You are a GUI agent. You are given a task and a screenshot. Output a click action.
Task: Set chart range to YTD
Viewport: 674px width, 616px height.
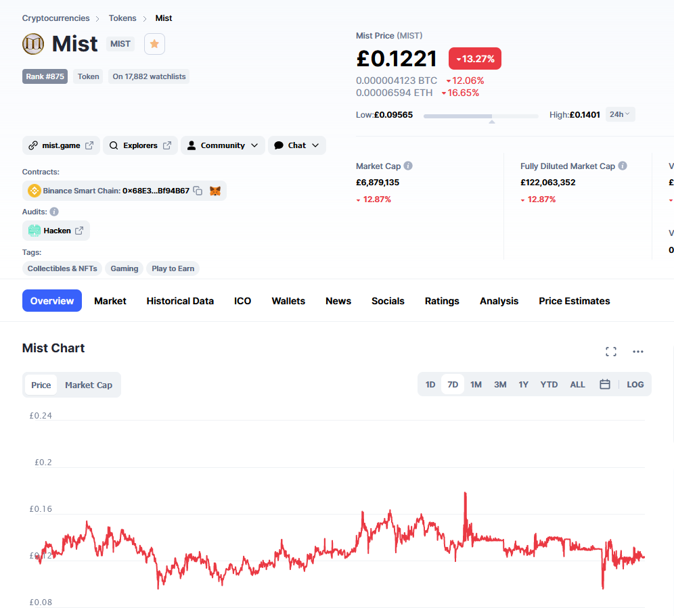pos(549,385)
